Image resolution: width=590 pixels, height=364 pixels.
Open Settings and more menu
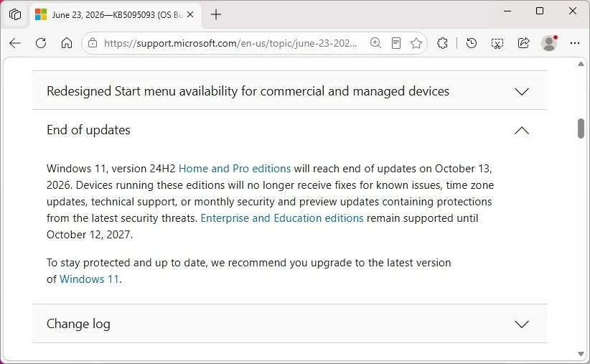(x=575, y=43)
